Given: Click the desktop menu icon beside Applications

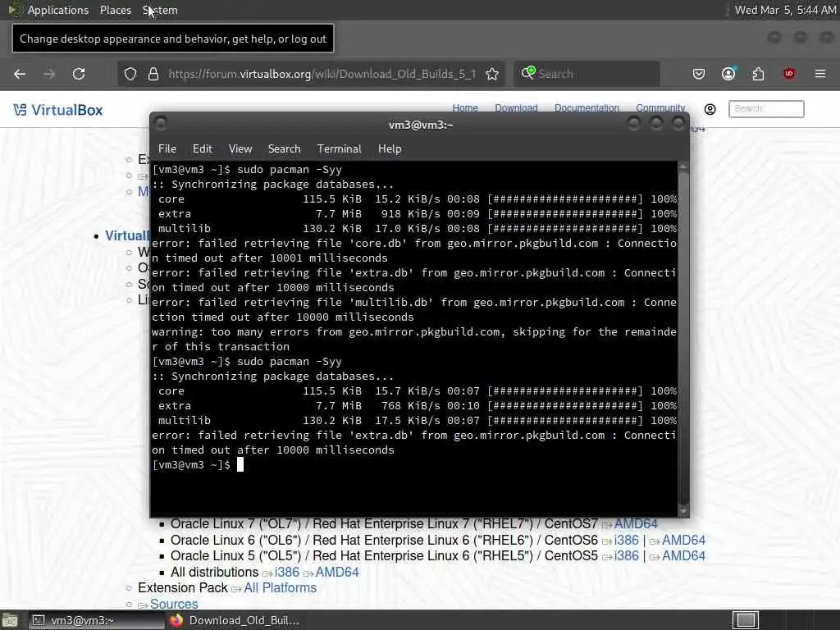Looking at the screenshot, I should (13, 10).
